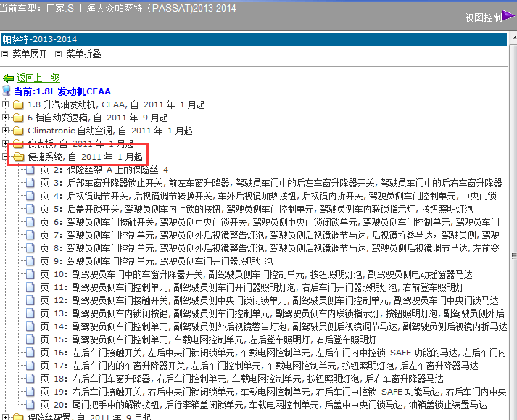Open 页 5: 后盖开锁开关 page
Screen dimensions: 517x420
pyautogui.click(x=257, y=209)
